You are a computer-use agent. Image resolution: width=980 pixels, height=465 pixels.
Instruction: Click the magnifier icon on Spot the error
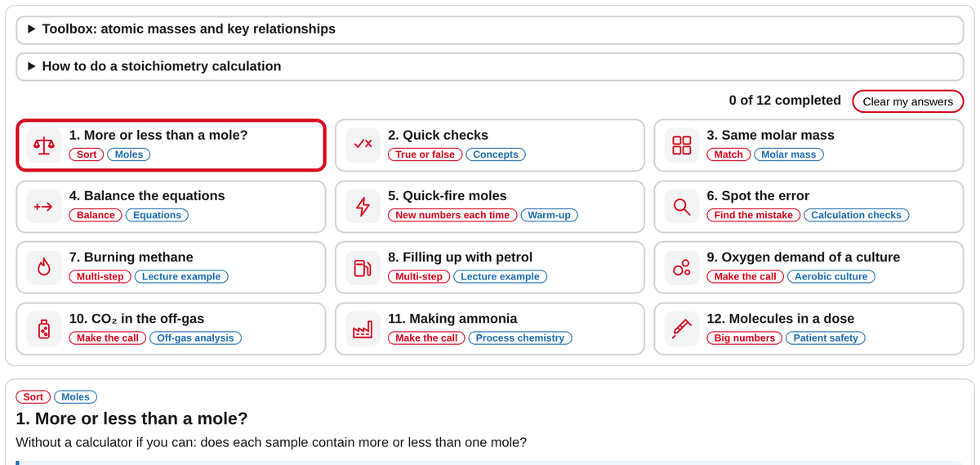coord(681,207)
